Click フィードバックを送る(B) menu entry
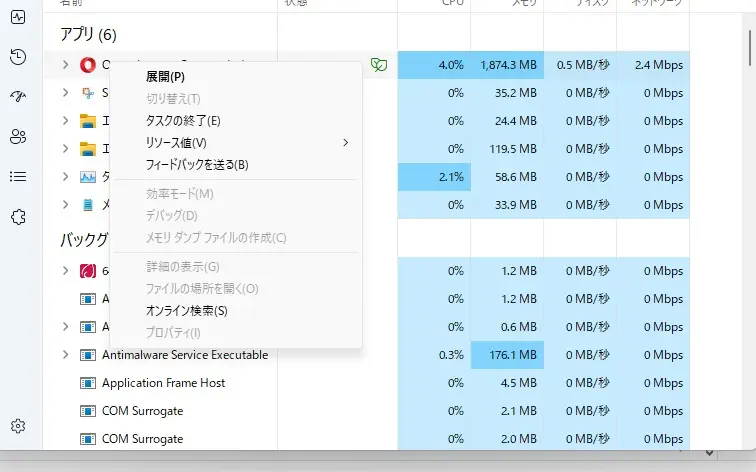The height and width of the screenshot is (472, 756). [197, 165]
